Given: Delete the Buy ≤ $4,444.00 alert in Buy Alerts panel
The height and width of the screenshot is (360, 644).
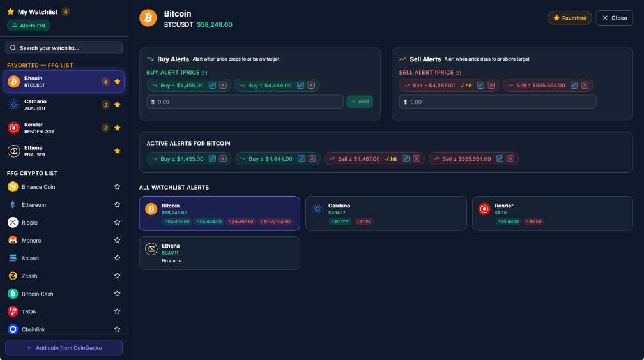Looking at the screenshot, I should pos(311,86).
